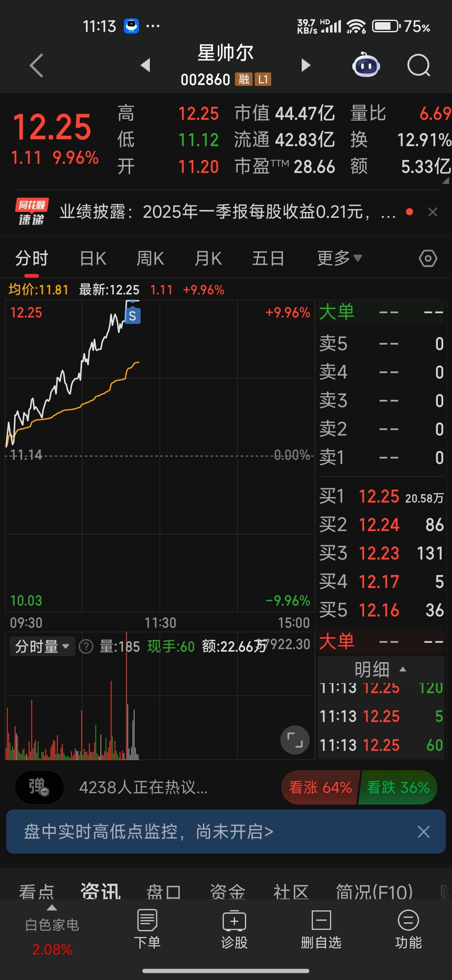Open the search magnifier icon
Screen dimensions: 452x980
(x=419, y=65)
